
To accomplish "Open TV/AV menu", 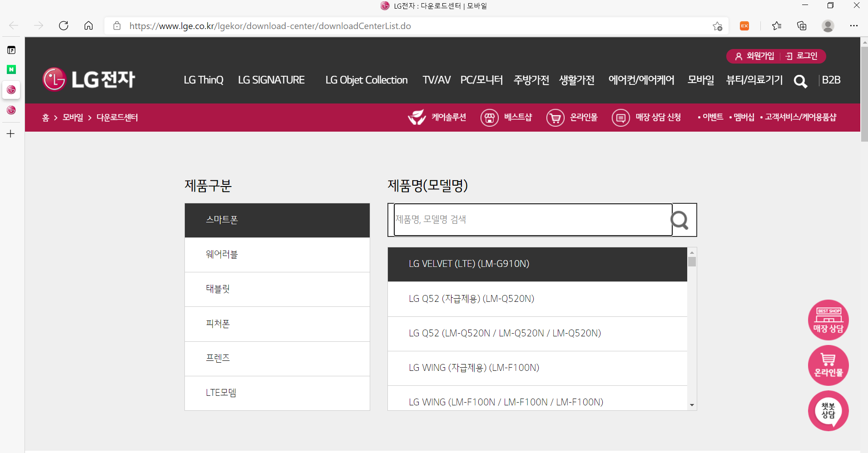I will coord(436,80).
